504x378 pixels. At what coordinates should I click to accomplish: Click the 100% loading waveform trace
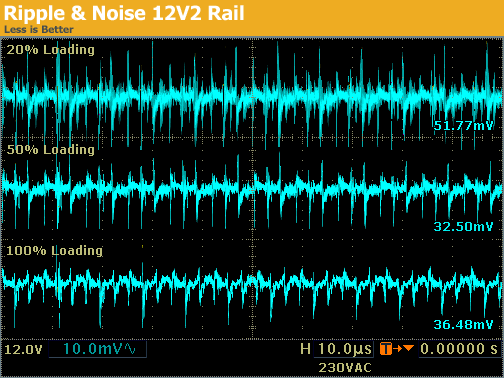click(252, 282)
